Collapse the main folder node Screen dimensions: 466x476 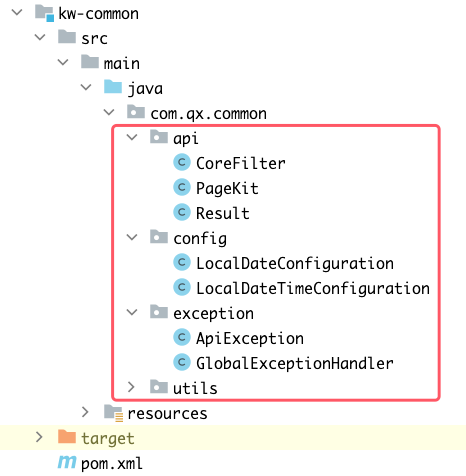63,62
